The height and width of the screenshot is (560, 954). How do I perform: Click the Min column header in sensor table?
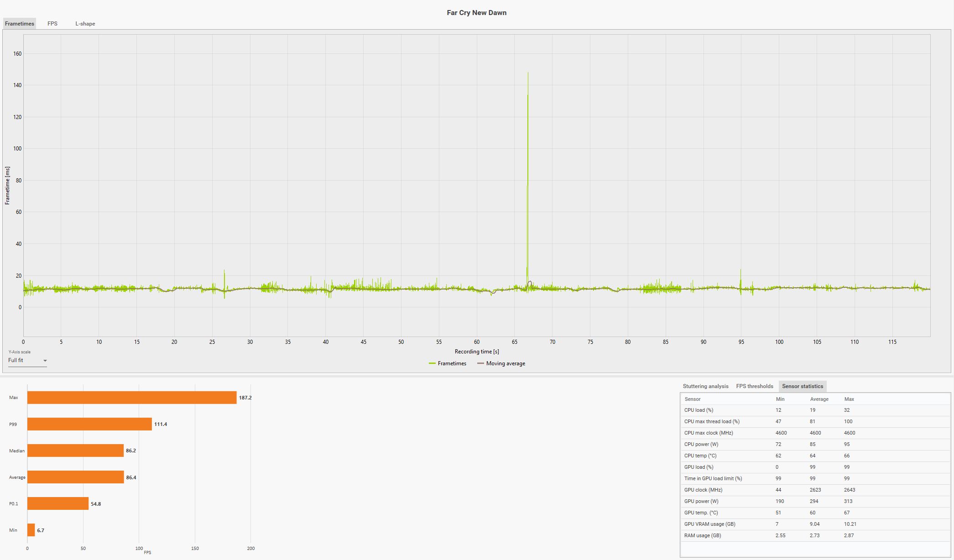tap(780, 399)
